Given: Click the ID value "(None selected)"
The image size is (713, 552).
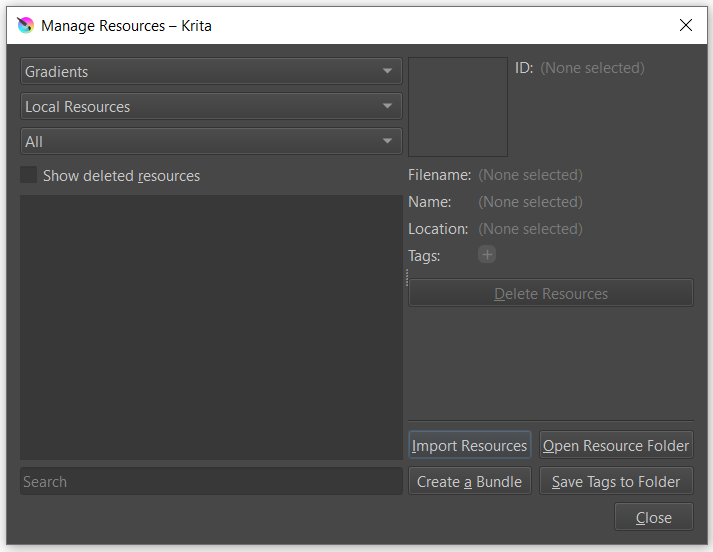Looking at the screenshot, I should click(x=592, y=68).
